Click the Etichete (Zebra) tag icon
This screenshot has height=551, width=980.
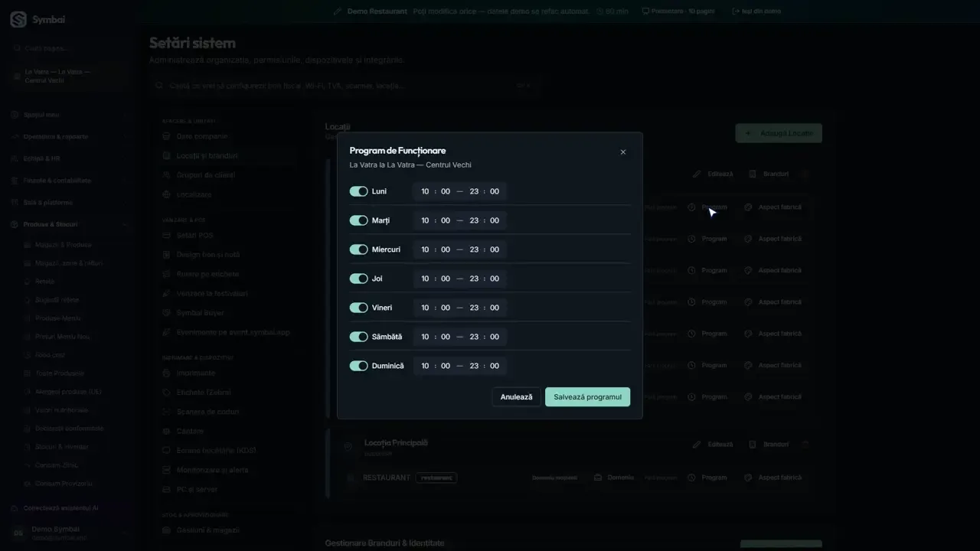point(167,392)
